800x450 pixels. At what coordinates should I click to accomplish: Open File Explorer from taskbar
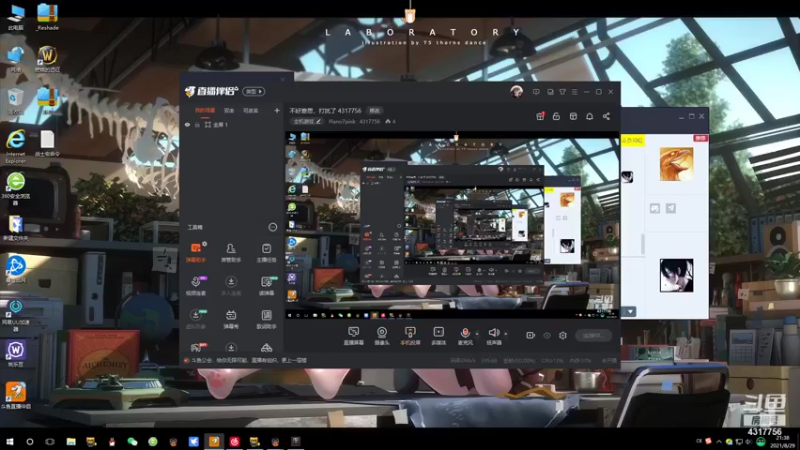(71, 441)
